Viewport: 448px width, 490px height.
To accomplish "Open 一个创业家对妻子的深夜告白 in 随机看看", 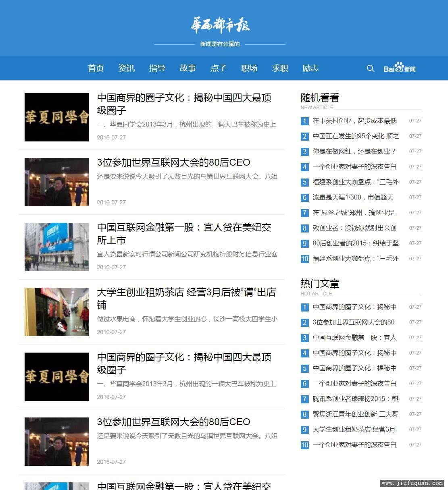I will [x=354, y=166].
